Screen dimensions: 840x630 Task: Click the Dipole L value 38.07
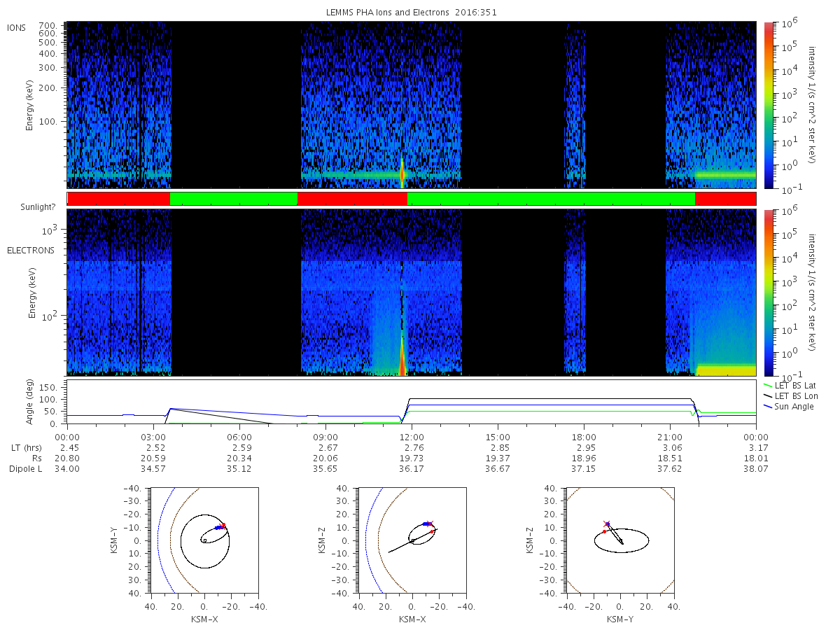(x=756, y=469)
